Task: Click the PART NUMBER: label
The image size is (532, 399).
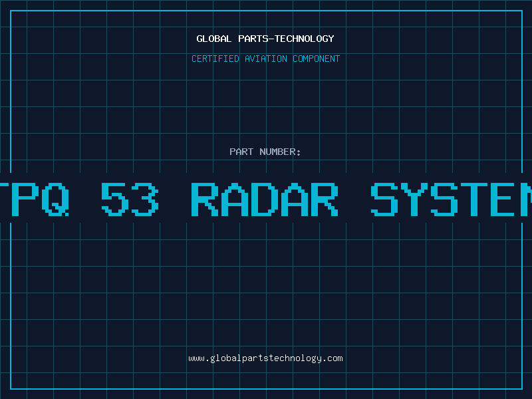Action: pos(265,152)
